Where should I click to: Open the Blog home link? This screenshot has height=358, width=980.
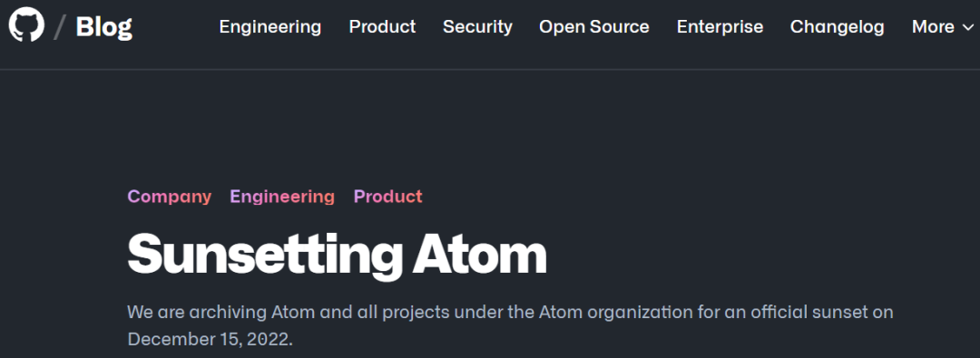pyautogui.click(x=103, y=27)
